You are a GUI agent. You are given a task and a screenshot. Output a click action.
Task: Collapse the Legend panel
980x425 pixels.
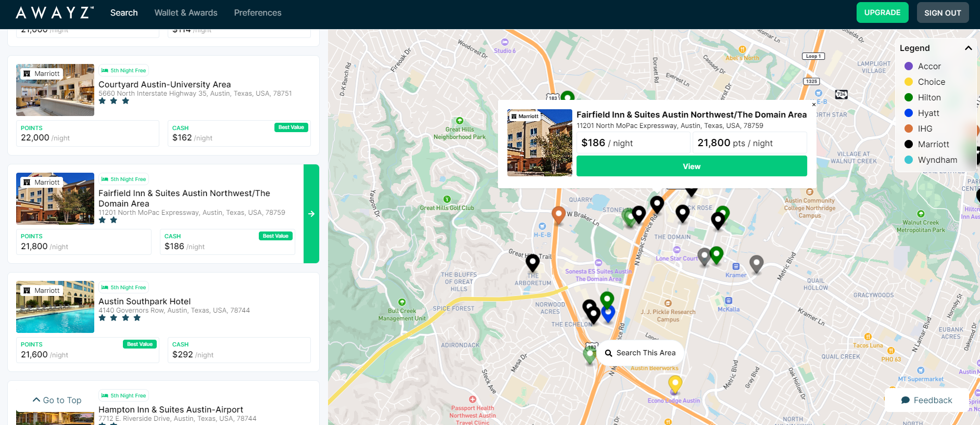click(968, 48)
